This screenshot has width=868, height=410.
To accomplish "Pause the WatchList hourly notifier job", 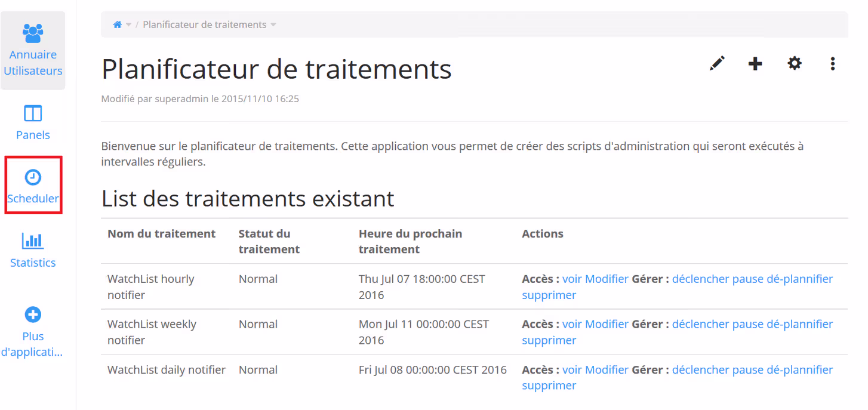I will pos(747,279).
